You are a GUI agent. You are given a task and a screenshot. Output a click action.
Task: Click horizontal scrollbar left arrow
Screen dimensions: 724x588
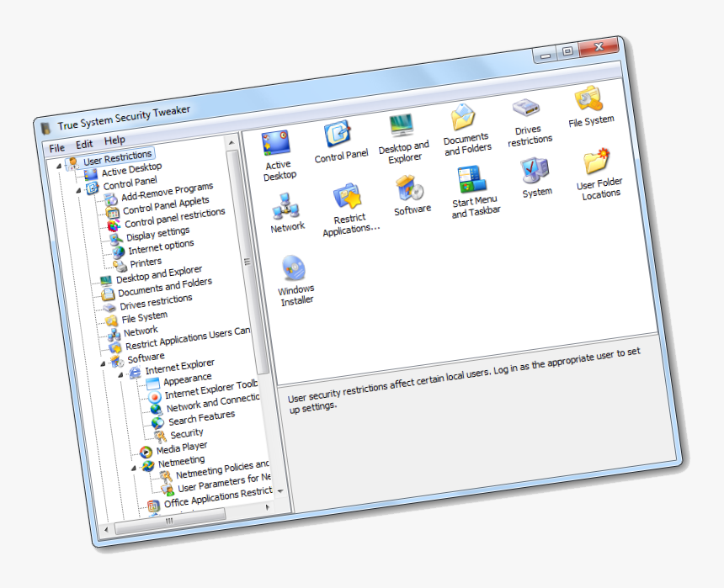point(106,529)
